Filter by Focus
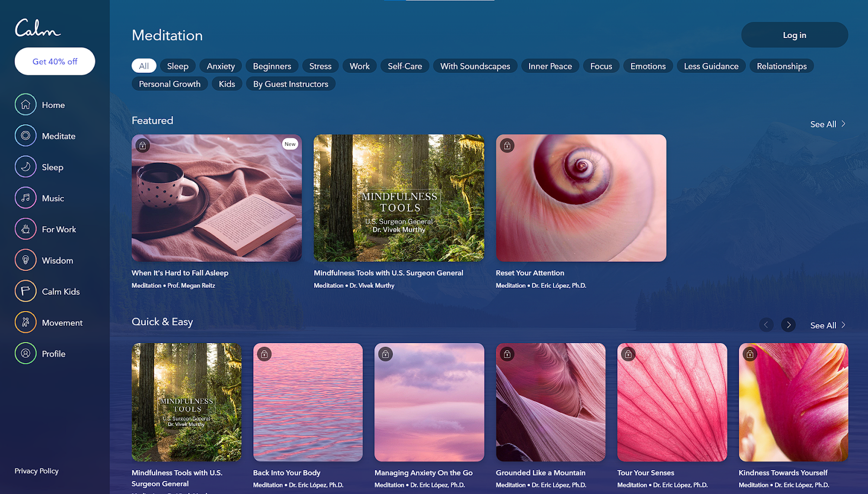The width and height of the screenshot is (868, 494). (x=601, y=66)
